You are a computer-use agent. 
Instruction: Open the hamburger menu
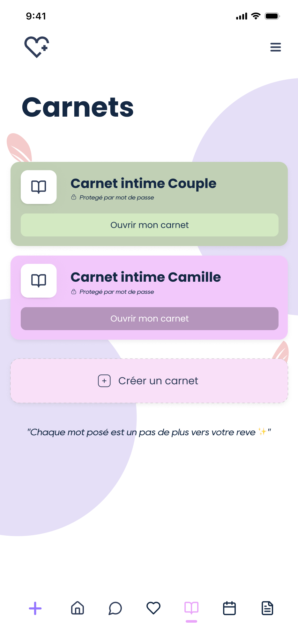coord(275,47)
